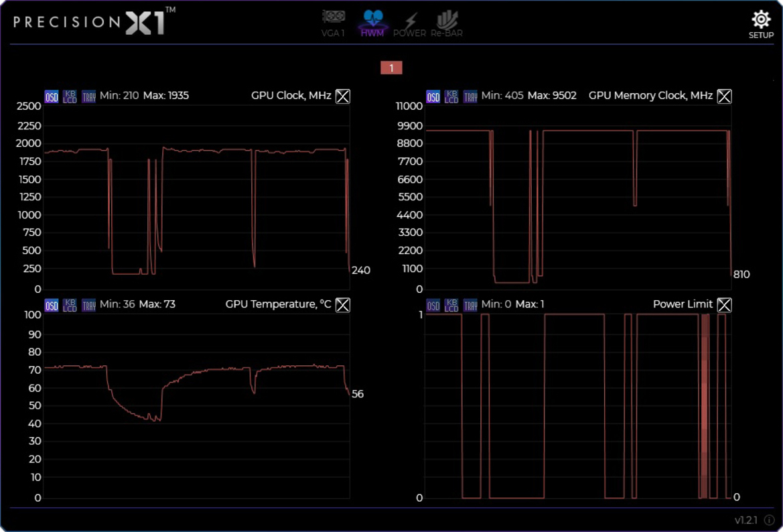Viewport: 783px width, 532px height.
Task: Click inside the GPU Clock graph plot
Action: pos(196,197)
